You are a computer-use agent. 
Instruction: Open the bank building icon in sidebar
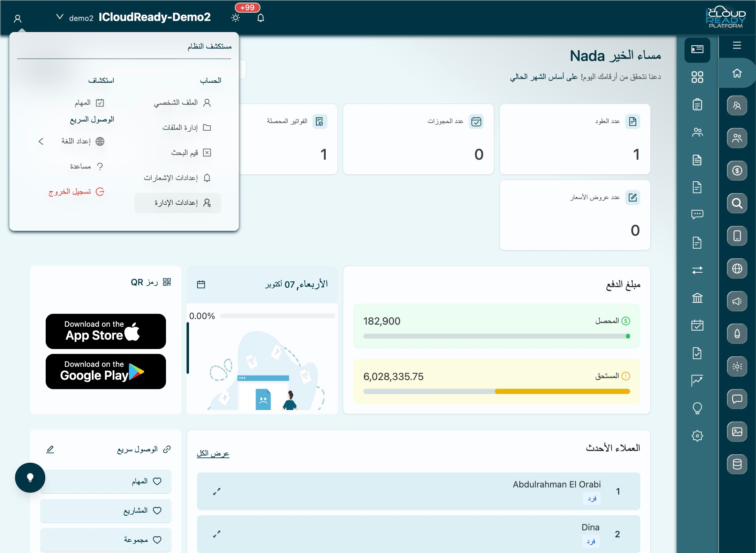697,298
